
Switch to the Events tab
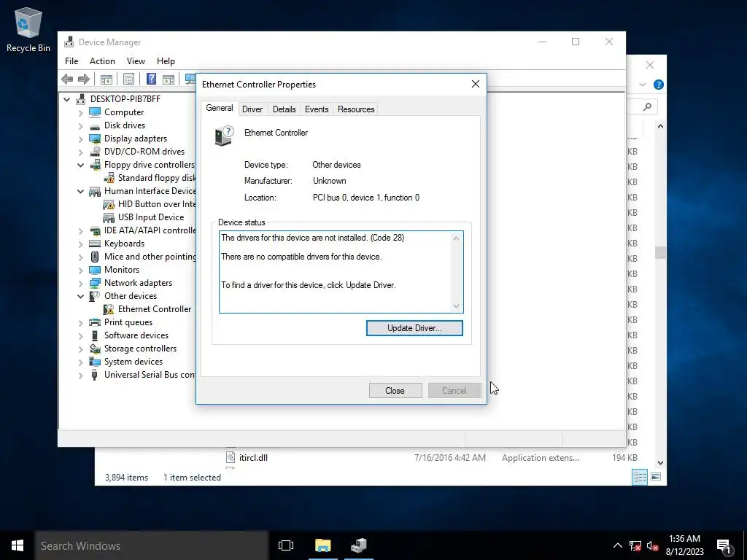[x=317, y=109]
